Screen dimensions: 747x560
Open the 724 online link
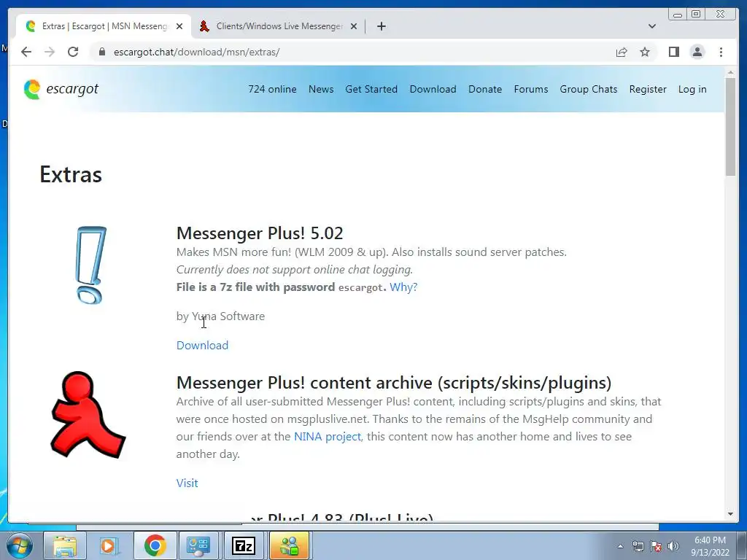(272, 89)
